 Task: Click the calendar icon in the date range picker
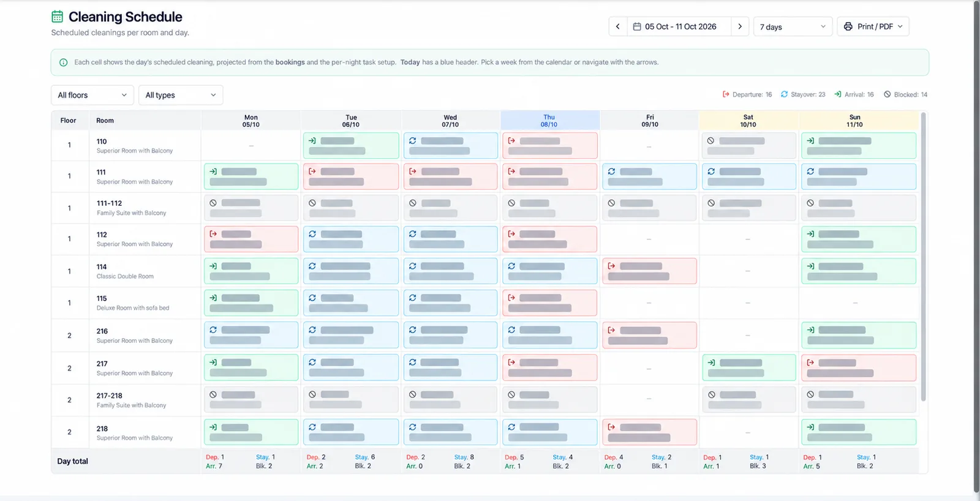coord(637,27)
